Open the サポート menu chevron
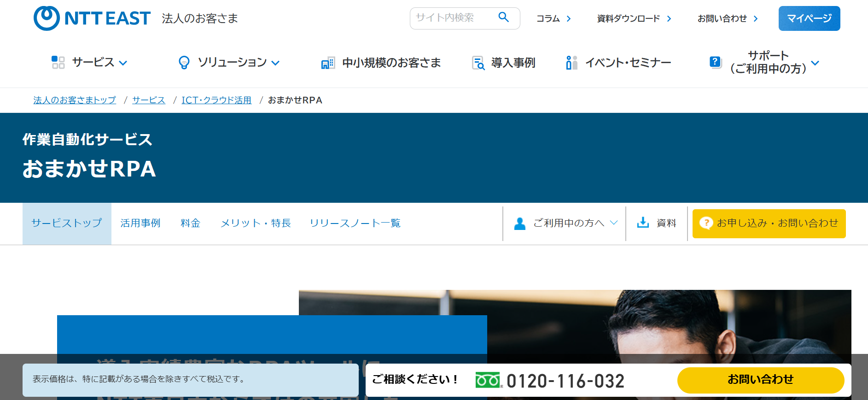This screenshot has width=868, height=400. [815, 63]
